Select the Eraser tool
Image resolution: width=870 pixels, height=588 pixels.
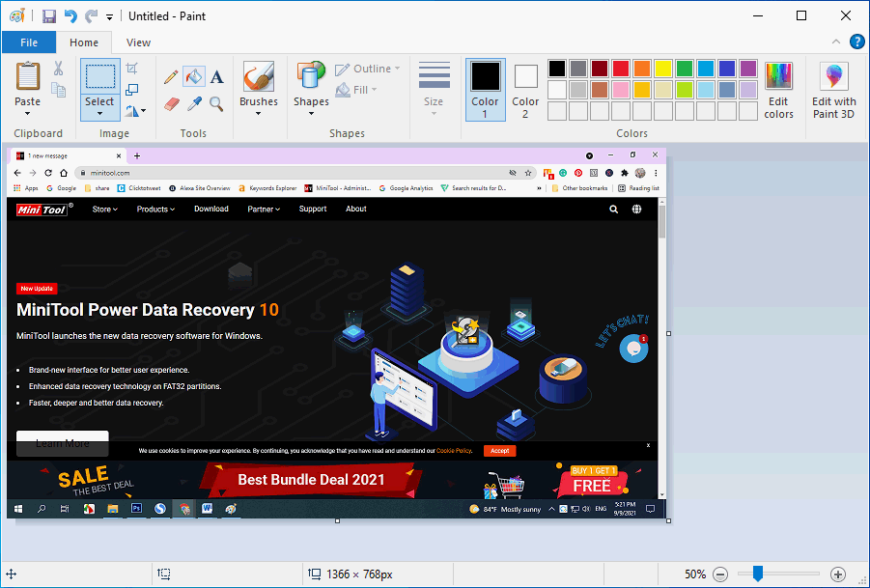[172, 103]
